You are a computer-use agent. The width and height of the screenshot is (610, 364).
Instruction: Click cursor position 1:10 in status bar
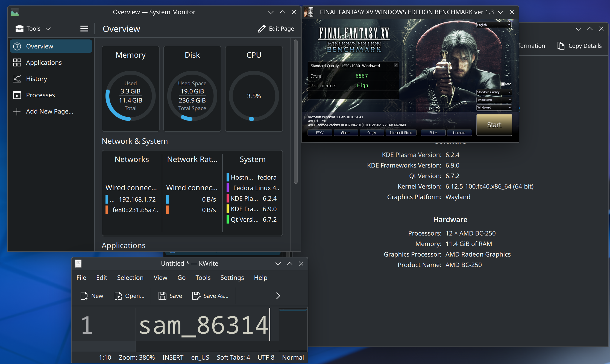point(105,357)
